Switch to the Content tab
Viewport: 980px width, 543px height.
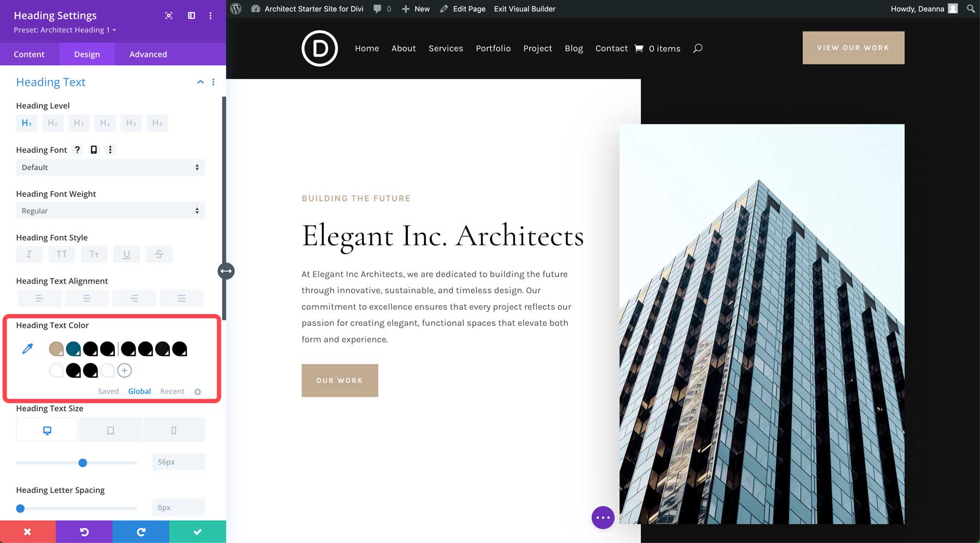pos(29,54)
